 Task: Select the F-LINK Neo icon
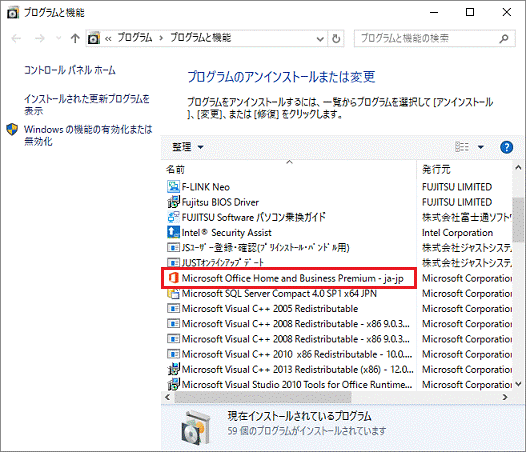(x=173, y=187)
